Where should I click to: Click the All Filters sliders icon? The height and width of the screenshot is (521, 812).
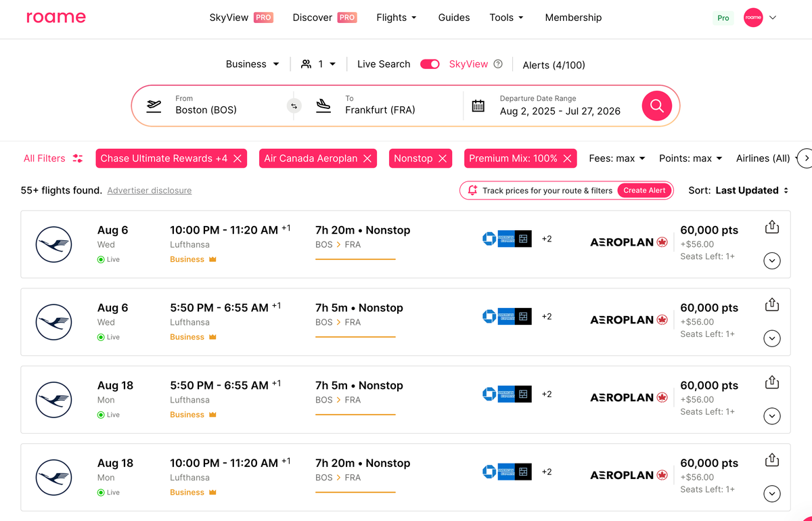(x=78, y=158)
